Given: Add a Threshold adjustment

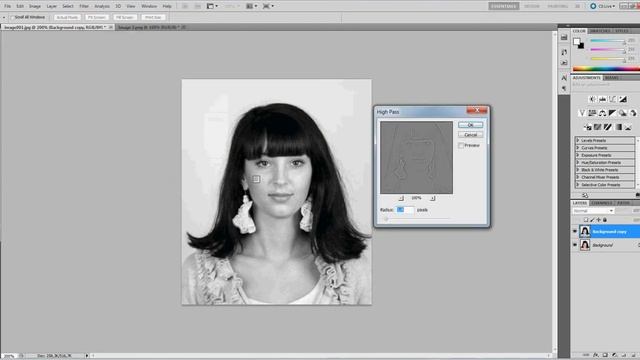Looking at the screenshot, I should pyautogui.click(x=608, y=127).
